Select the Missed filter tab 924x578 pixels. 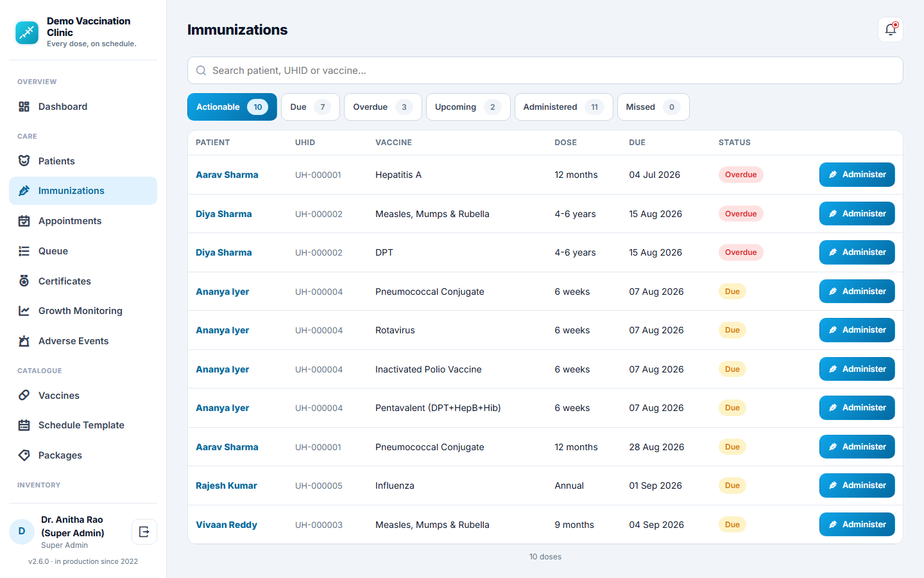[653, 107]
